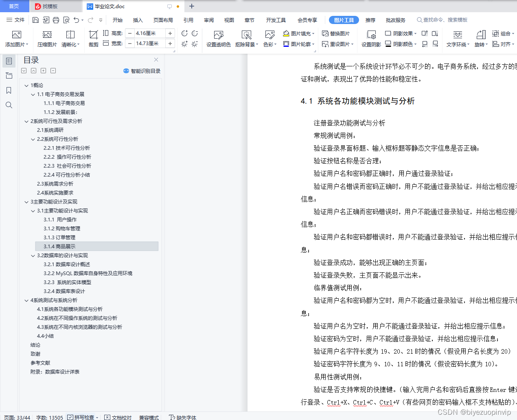Nudge shadow up icon
The height and width of the screenshot is (420, 517).
(x=425, y=33)
